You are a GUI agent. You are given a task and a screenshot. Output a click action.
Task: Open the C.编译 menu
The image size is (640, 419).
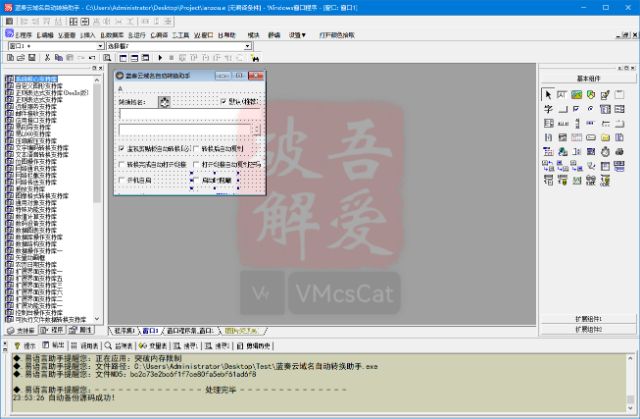159,35
